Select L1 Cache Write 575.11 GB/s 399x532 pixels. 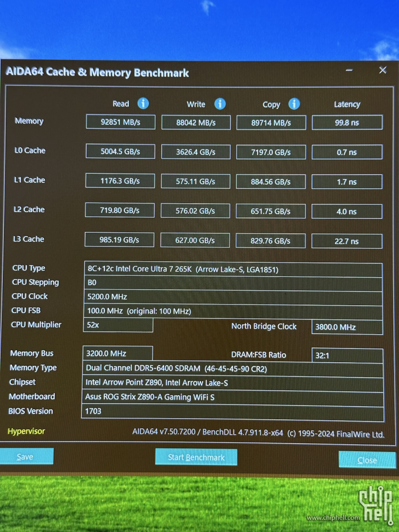[x=195, y=181]
